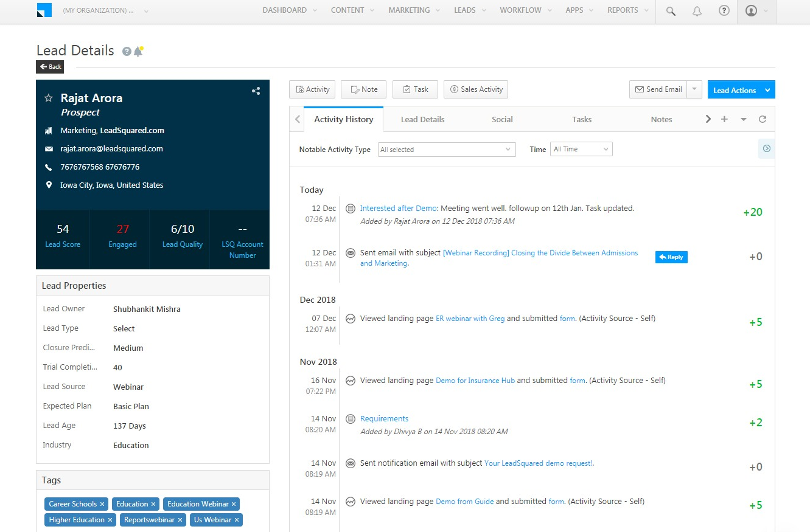
Task: Expand the Dashboard menu
Action: pyautogui.click(x=290, y=10)
